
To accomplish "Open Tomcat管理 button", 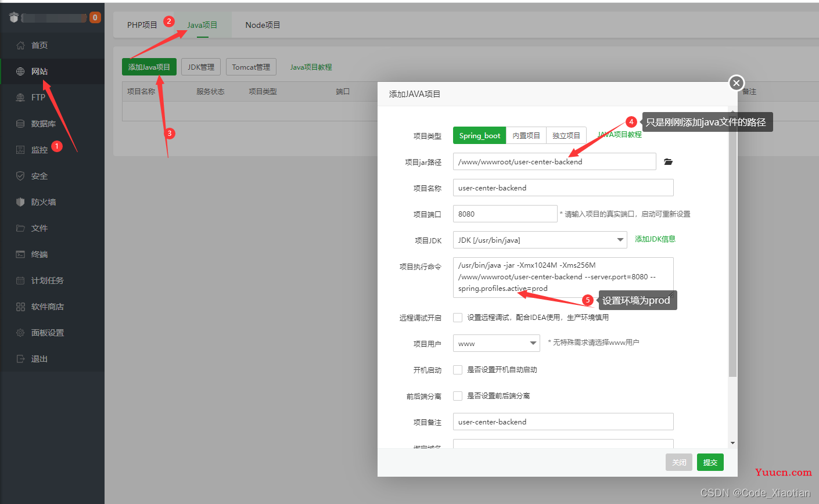I will coord(251,67).
